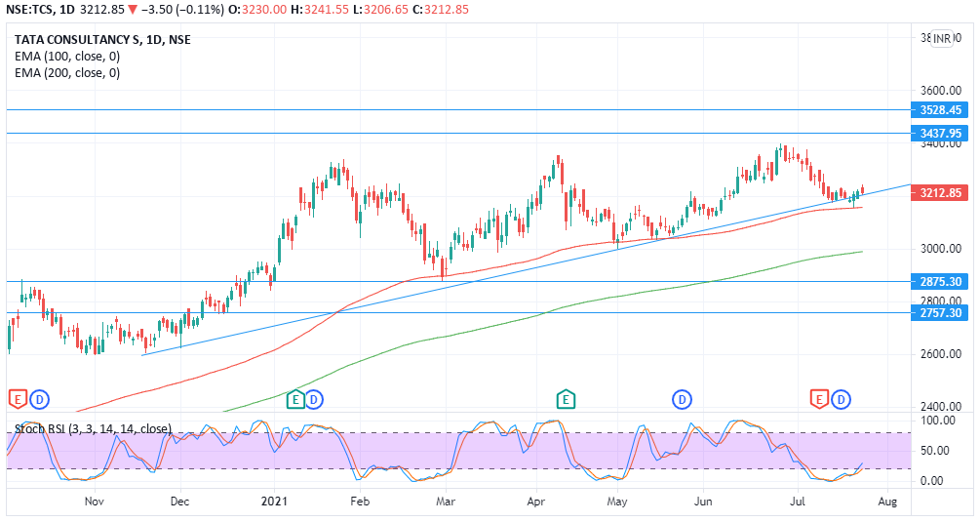Open the green E earnings marker in April
The image size is (980, 522).
click(x=565, y=398)
